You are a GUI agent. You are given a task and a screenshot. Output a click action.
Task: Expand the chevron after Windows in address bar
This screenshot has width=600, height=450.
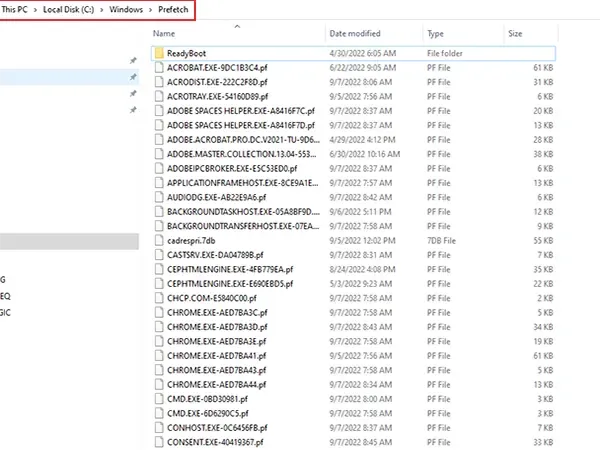[x=150, y=10]
